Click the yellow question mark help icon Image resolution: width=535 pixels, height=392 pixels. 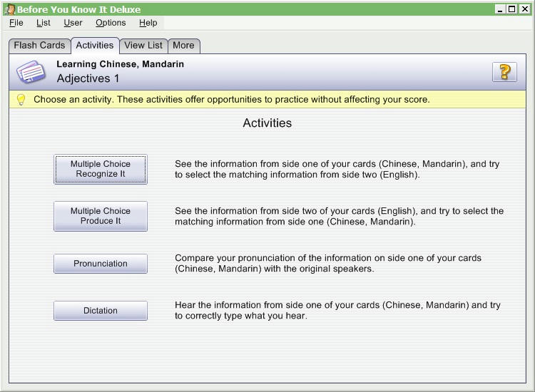point(504,72)
